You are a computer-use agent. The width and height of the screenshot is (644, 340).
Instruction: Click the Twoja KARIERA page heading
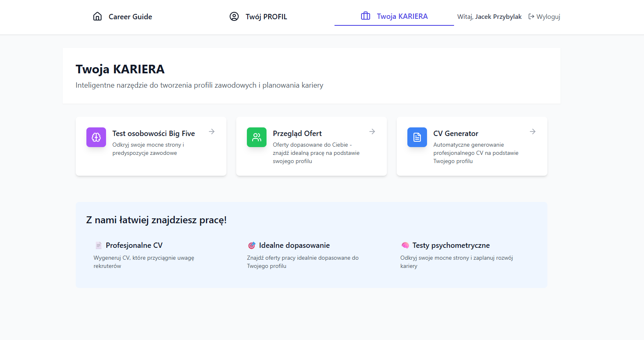pos(120,69)
